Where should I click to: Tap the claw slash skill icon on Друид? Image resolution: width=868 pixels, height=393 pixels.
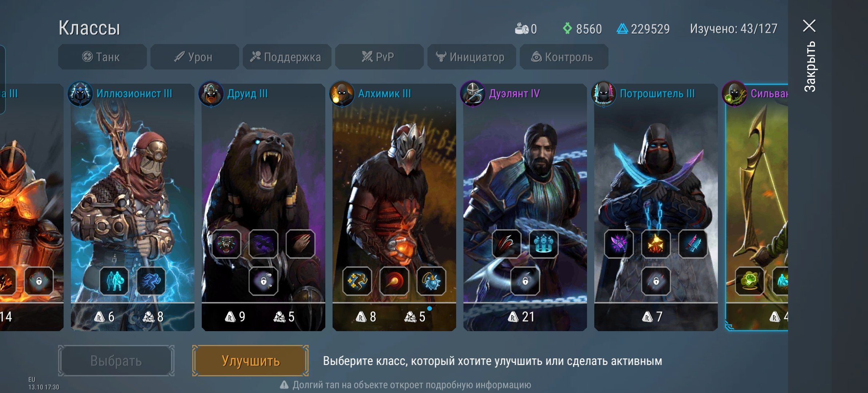coord(300,244)
